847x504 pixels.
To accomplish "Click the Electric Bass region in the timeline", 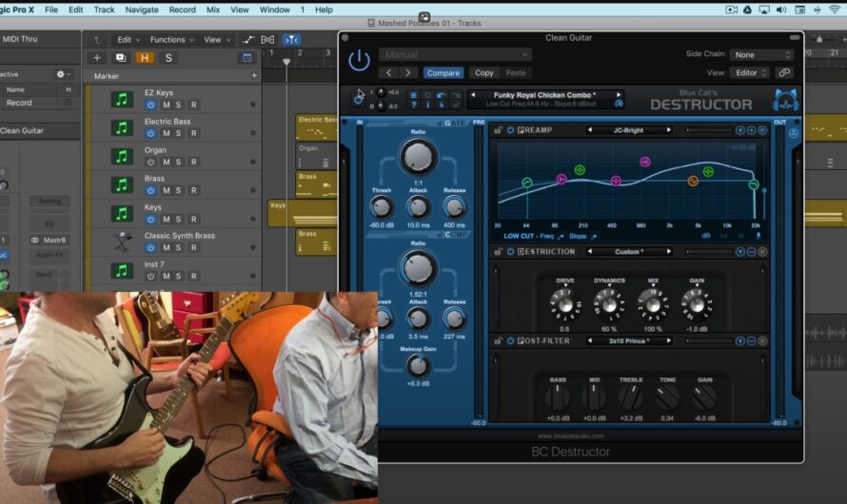I will coord(317,127).
